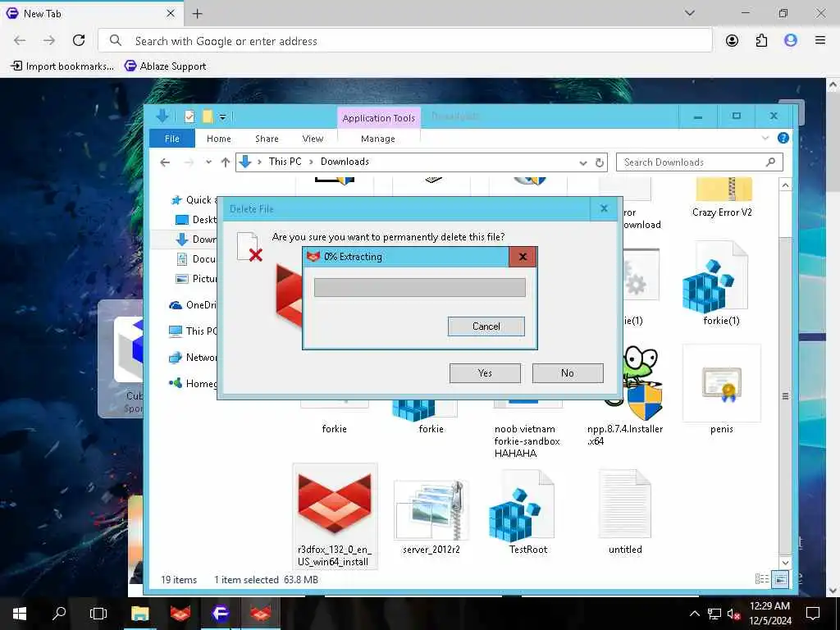Switch to details view layout icon
Screen dimensions: 840x630
[x=762, y=578]
